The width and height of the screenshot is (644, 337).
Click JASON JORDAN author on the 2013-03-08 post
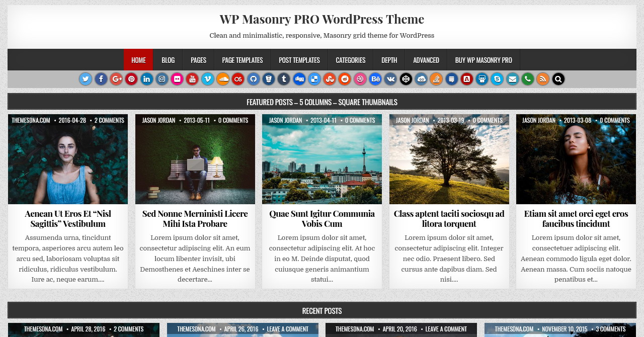click(539, 120)
